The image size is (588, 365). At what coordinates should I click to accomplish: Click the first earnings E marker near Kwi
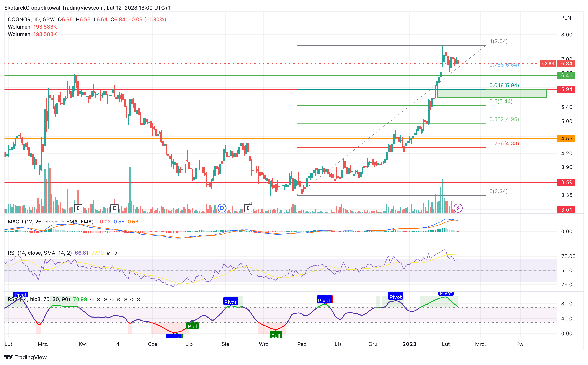pyautogui.click(x=78, y=208)
